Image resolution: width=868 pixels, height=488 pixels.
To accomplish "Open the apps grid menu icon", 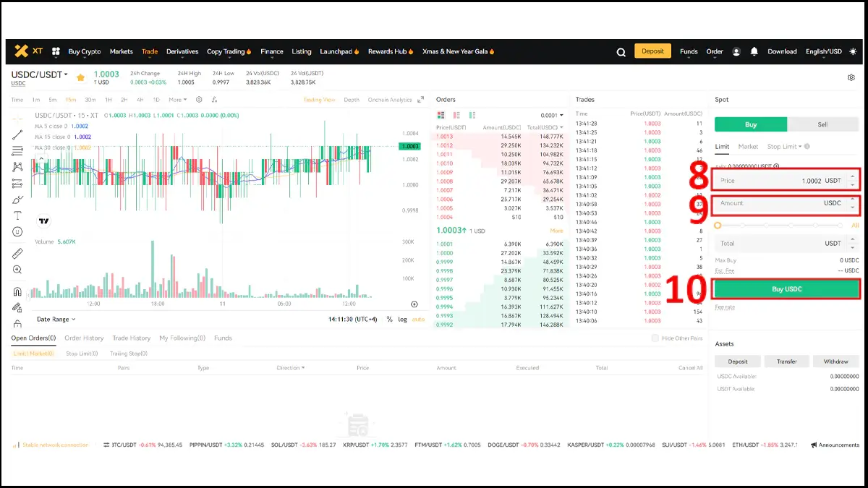I will tap(56, 51).
